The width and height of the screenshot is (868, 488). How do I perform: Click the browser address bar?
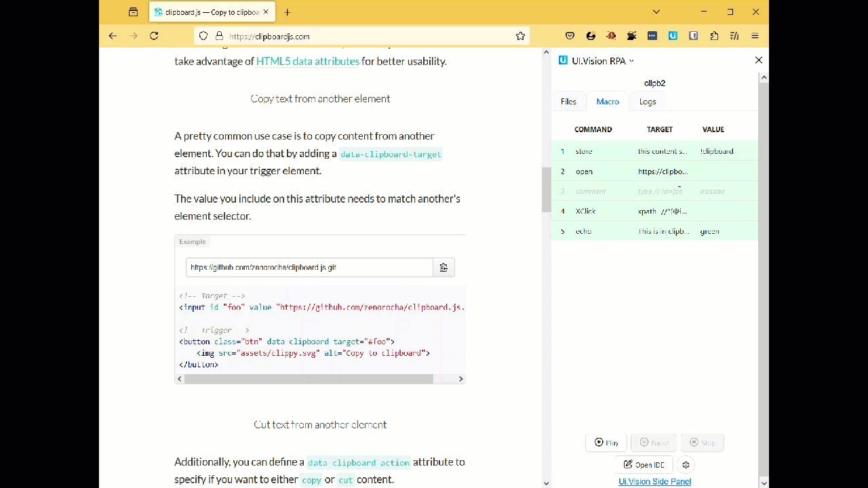coord(361,36)
